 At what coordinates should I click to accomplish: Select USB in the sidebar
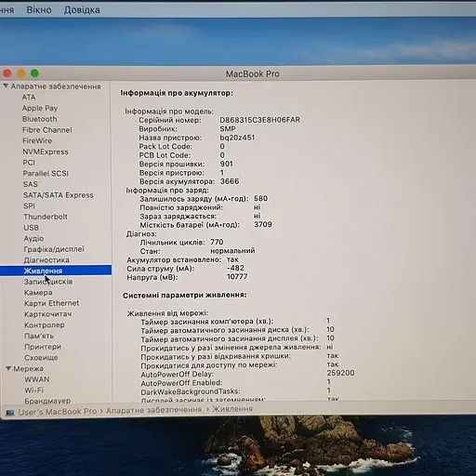(32, 228)
